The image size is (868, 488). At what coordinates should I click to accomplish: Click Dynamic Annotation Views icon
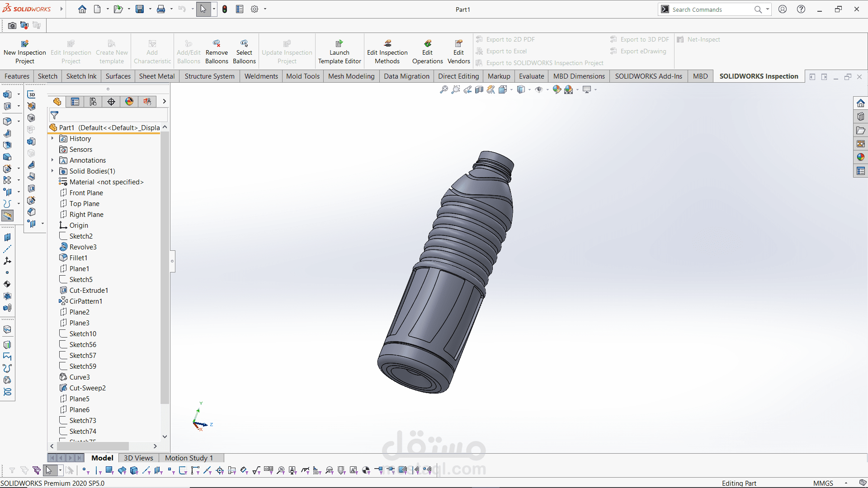coord(491,89)
